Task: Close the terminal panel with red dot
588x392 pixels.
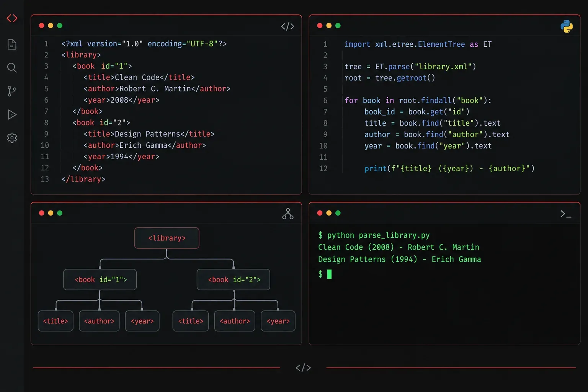Action: click(x=320, y=213)
